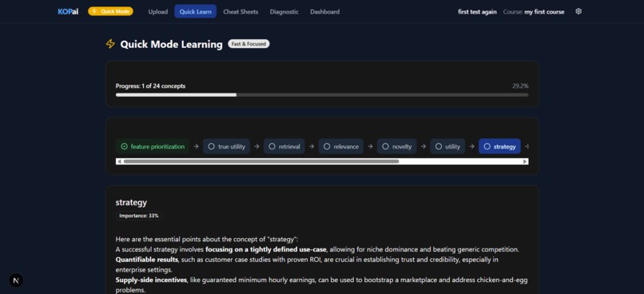This screenshot has width=644, height=294.
Task: Click the Importance: 33% badge
Action: point(139,216)
